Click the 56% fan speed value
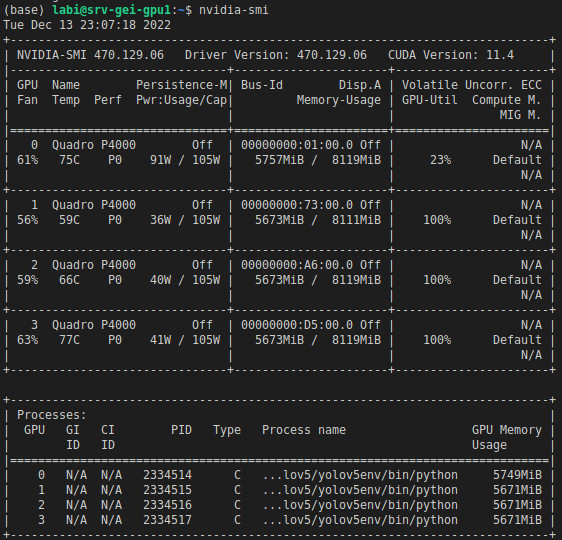The width and height of the screenshot is (562, 540). (x=28, y=220)
